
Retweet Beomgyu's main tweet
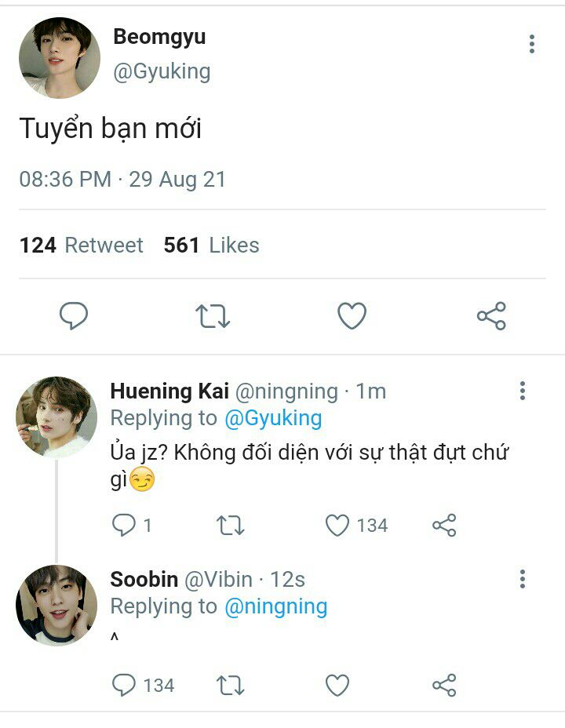[212, 316]
